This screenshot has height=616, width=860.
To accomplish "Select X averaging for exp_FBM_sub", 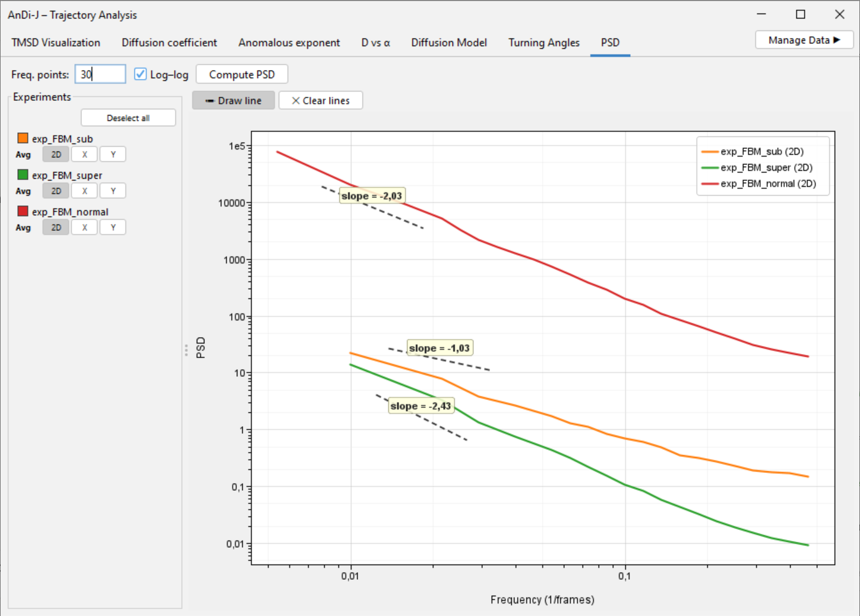I will (x=84, y=155).
